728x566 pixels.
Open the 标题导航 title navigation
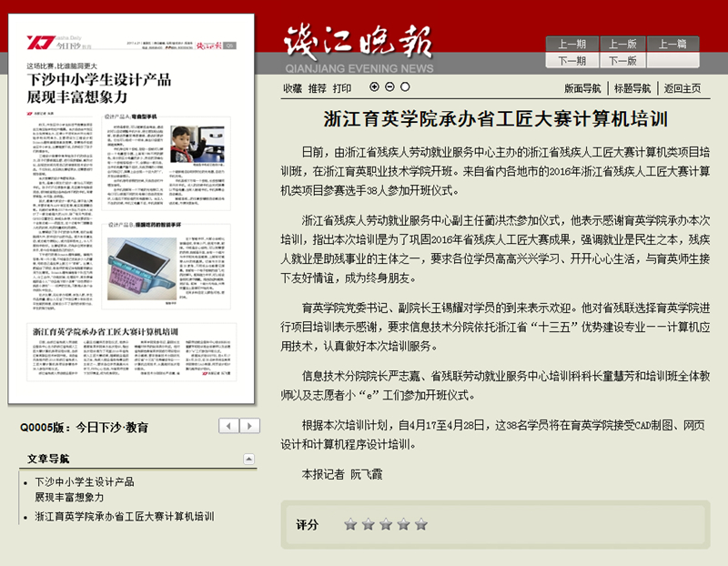pos(632,88)
